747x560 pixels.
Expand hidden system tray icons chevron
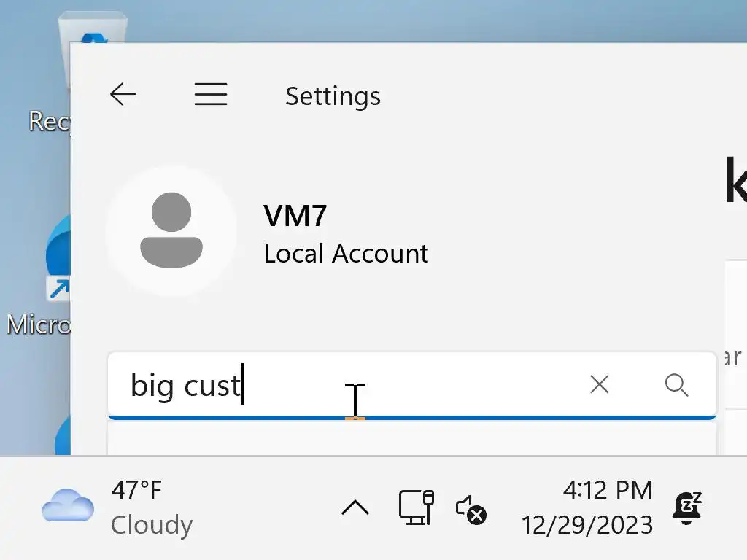click(355, 507)
